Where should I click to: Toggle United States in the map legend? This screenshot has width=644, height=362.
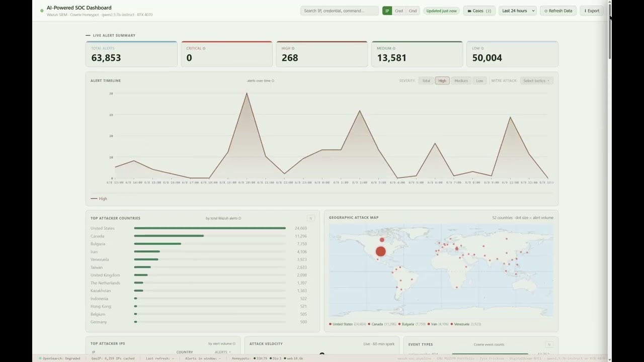(x=348, y=324)
